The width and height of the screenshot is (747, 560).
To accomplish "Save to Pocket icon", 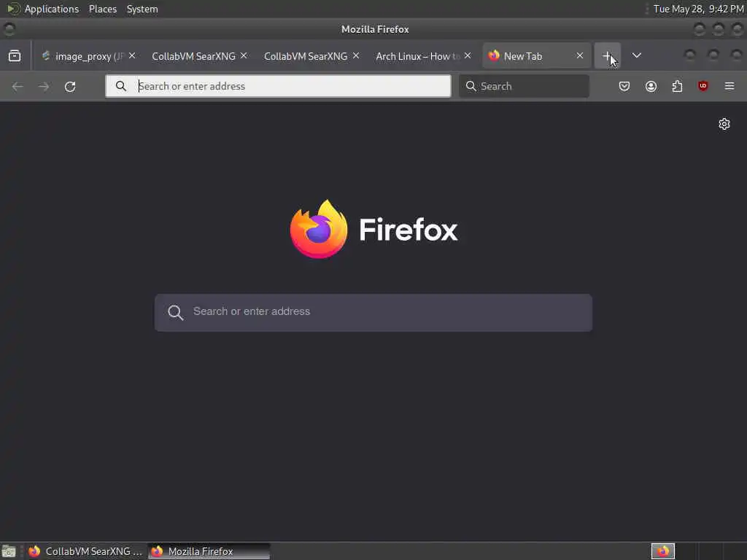I will point(624,86).
